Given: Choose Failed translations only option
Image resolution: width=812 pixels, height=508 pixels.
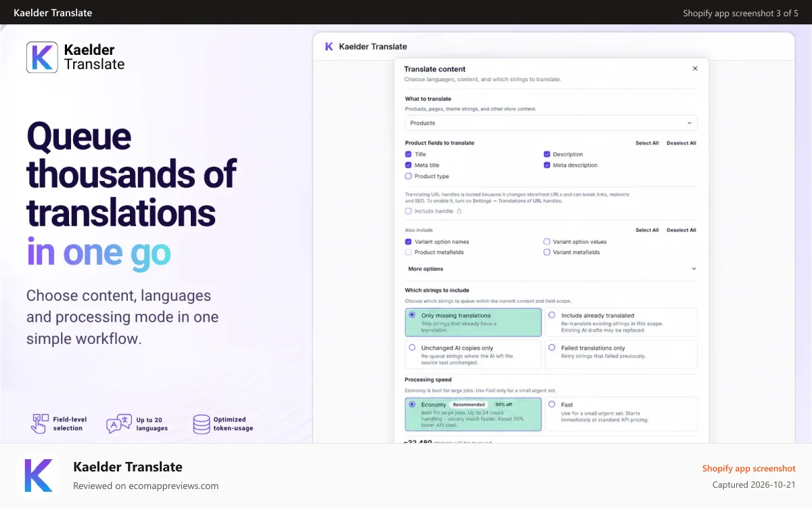Looking at the screenshot, I should tap(621, 355).
